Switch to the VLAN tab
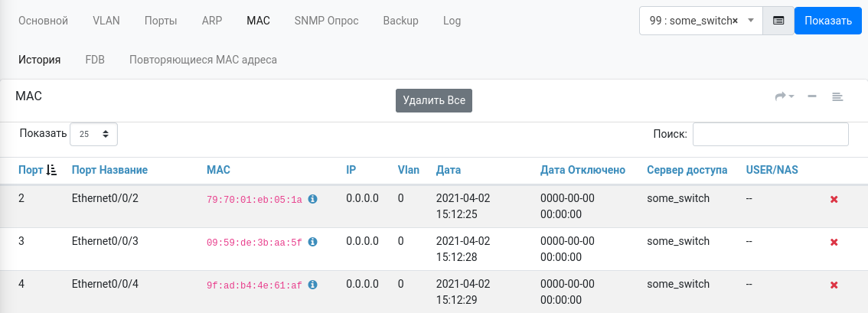The image size is (868, 313). 106,21
